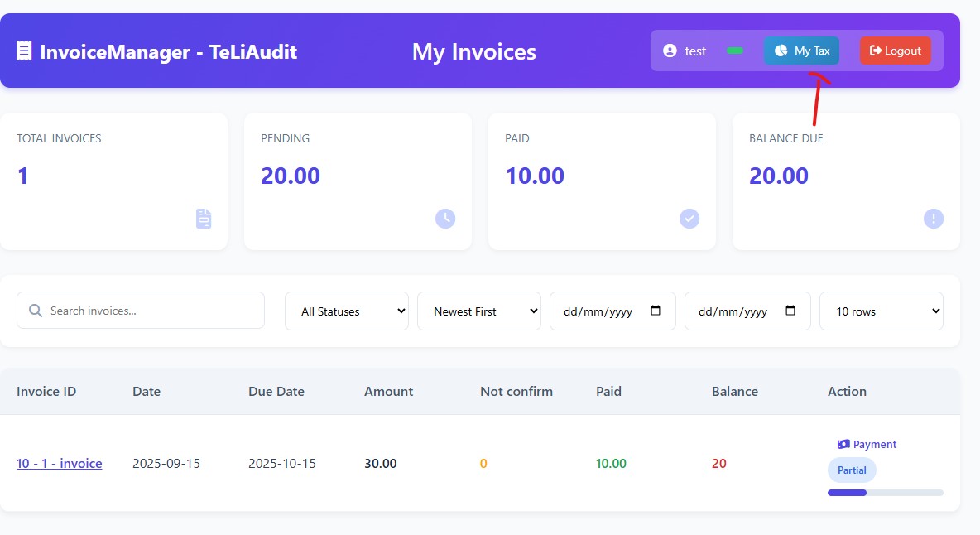The image size is (980, 535).
Task: Click the checkmark icon in Paid card
Action: [689, 219]
